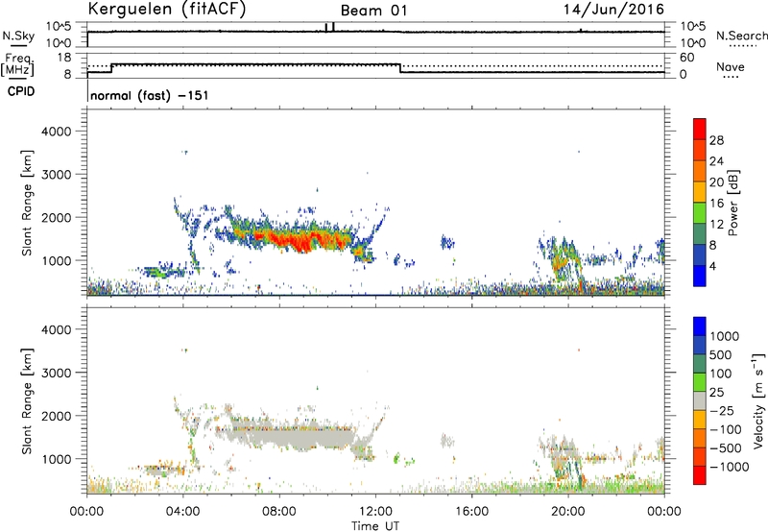
Task: Click the Power colorbar 16 tick label
Action: tap(716, 204)
